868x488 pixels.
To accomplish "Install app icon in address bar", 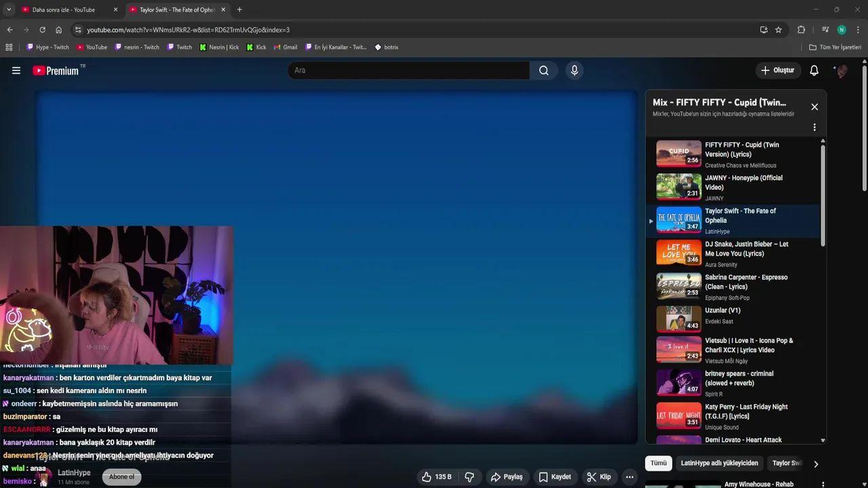I will [x=764, y=30].
